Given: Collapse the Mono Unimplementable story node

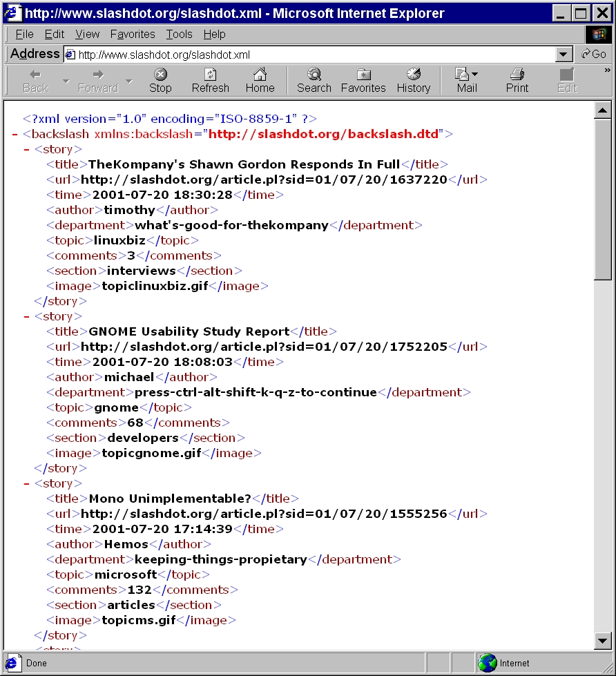Looking at the screenshot, I should coord(26,483).
